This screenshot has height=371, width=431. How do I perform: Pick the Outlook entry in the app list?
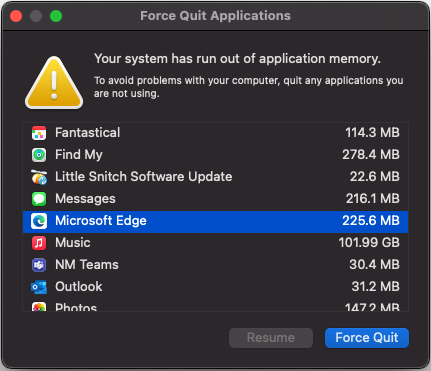click(215, 287)
